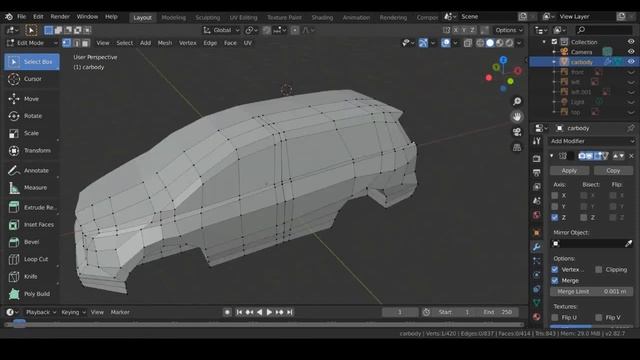
Task: Open the Playback dropdown
Action: point(41,312)
